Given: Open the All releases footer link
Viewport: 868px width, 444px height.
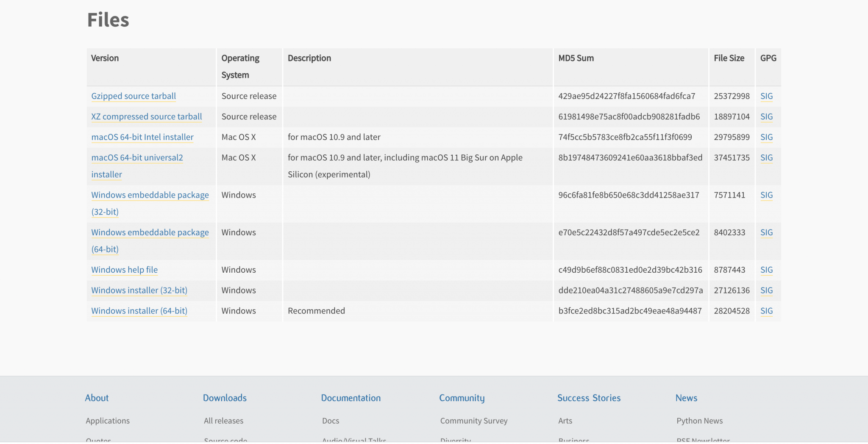Looking at the screenshot, I should 223,421.
